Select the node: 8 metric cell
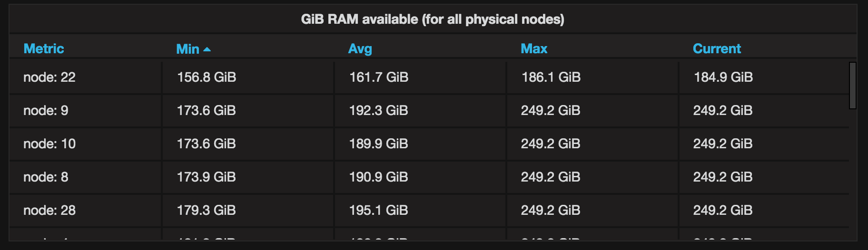Screen dimensions: 868x250 (46, 177)
